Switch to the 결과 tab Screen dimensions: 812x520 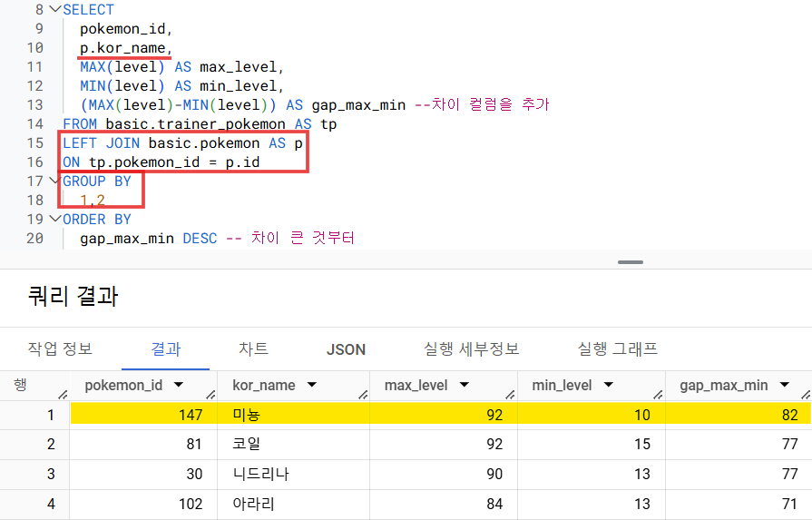point(166,348)
